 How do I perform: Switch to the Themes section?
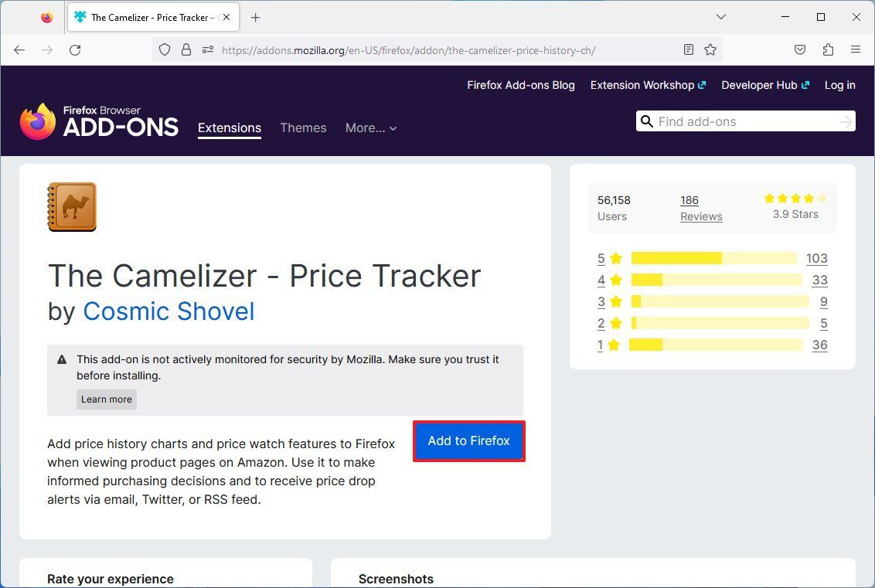pyautogui.click(x=303, y=128)
